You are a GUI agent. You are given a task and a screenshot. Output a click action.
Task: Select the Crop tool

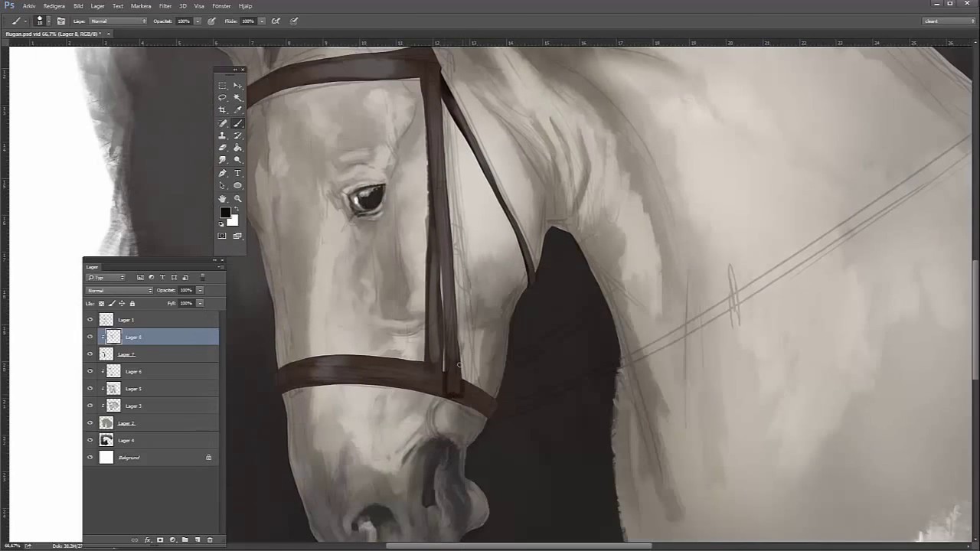222,110
